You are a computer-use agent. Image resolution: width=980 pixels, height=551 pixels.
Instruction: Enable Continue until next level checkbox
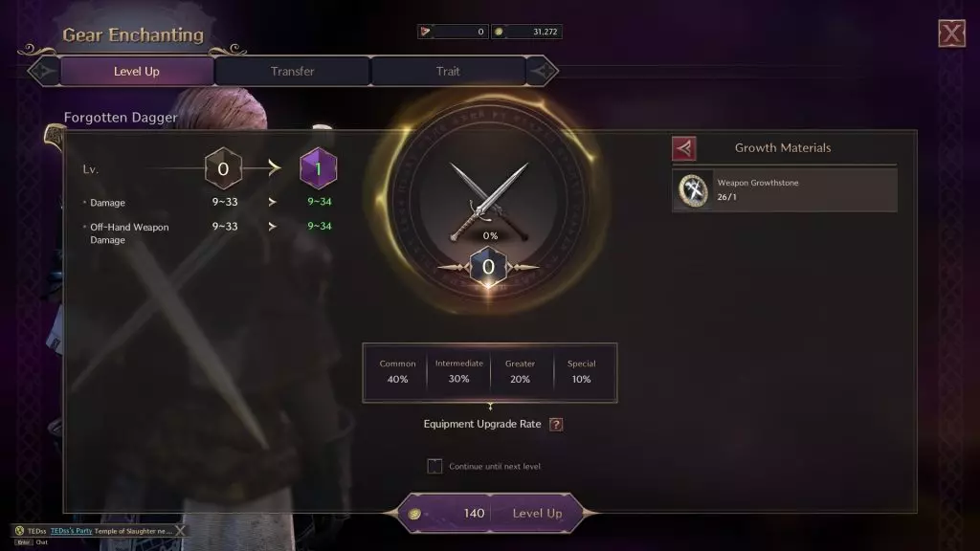[434, 466]
